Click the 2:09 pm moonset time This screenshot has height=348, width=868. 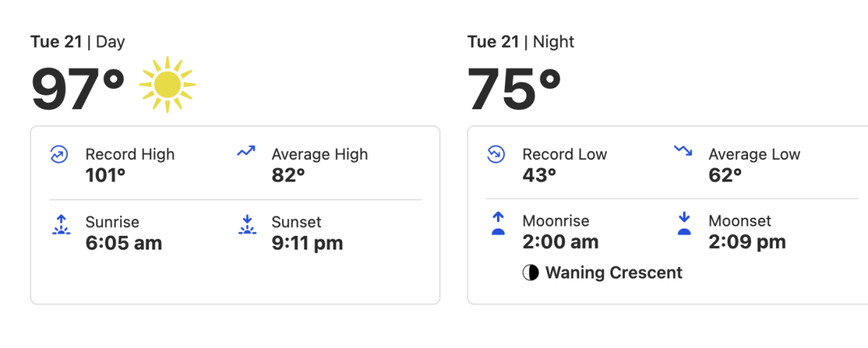[747, 242]
